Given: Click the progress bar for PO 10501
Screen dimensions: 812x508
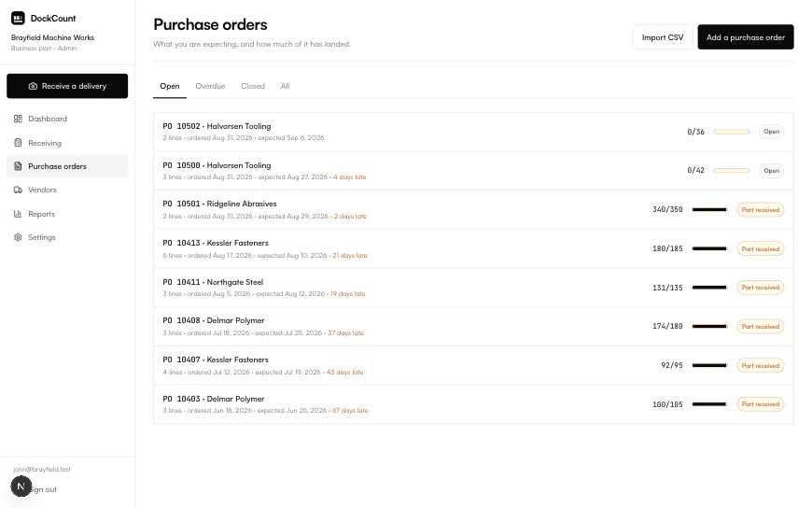Looking at the screenshot, I should pos(710,209).
